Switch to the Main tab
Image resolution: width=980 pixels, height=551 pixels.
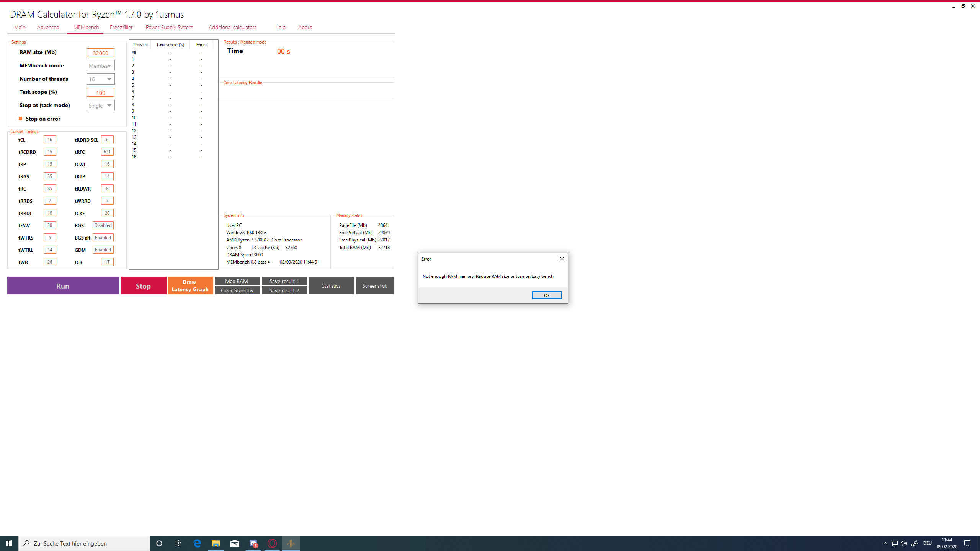tap(20, 27)
